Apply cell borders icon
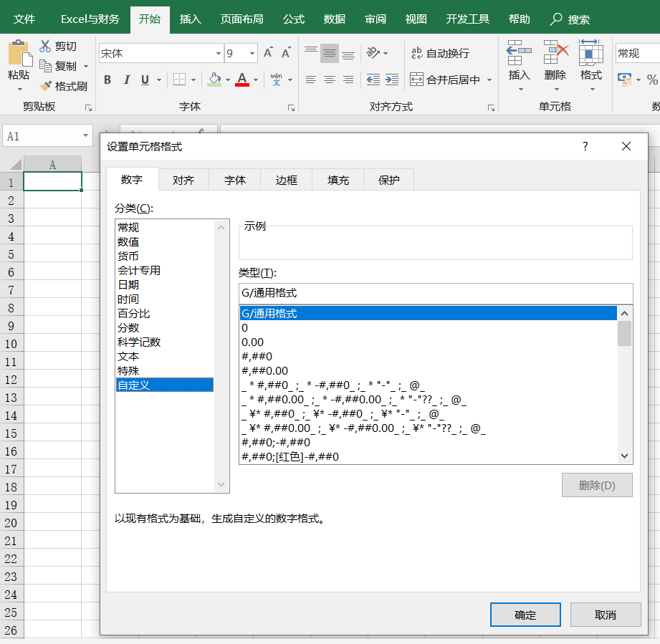 tap(179, 80)
